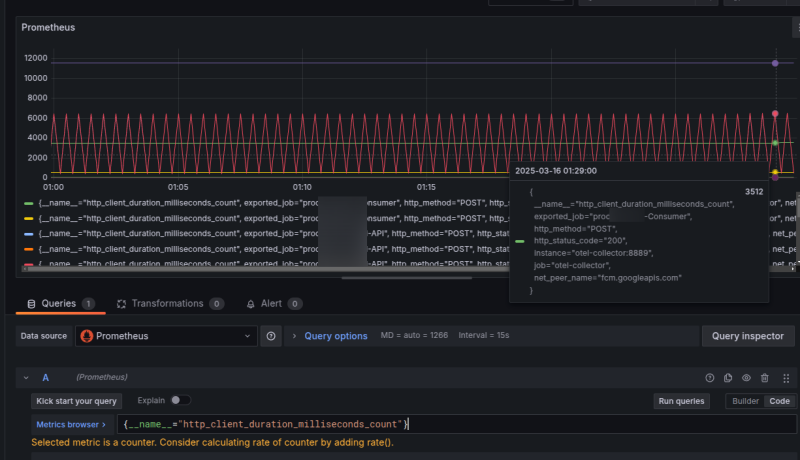Toggle the Explain switch on
Viewport: 800px width, 460px height.
180,401
